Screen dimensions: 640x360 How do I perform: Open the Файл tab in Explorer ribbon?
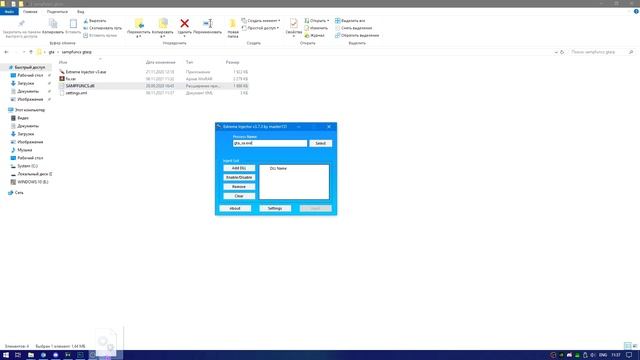coord(9,12)
